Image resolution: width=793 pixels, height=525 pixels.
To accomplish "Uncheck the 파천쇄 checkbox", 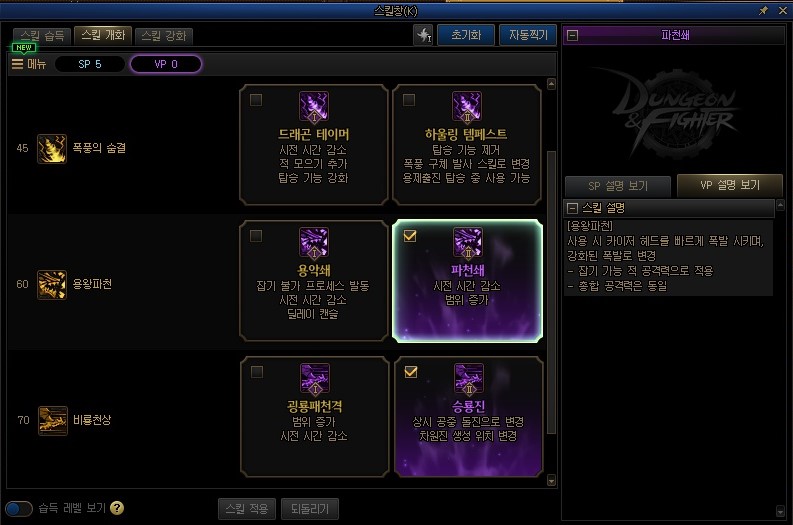I will pyautogui.click(x=410, y=236).
